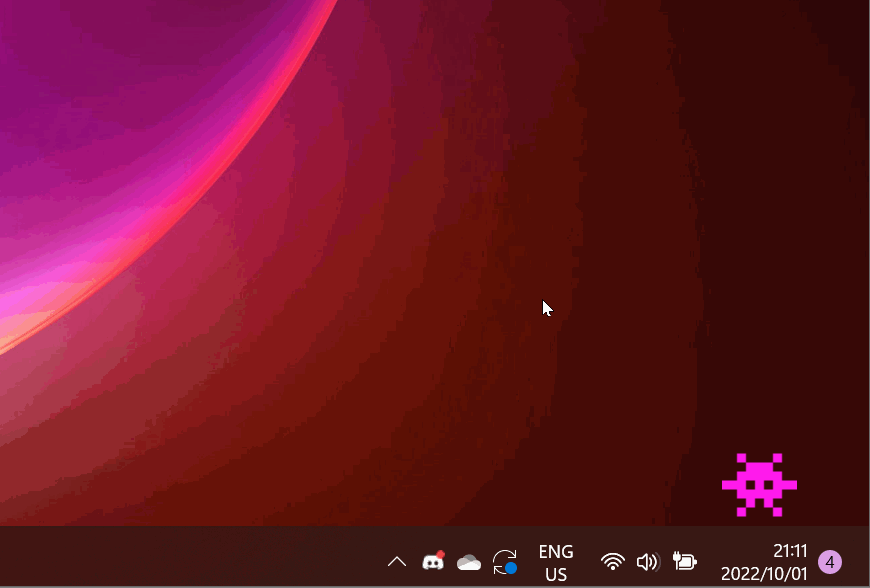The width and height of the screenshot is (870, 588).
Task: Open the OneDrive cloud tray icon
Action: pos(469,562)
